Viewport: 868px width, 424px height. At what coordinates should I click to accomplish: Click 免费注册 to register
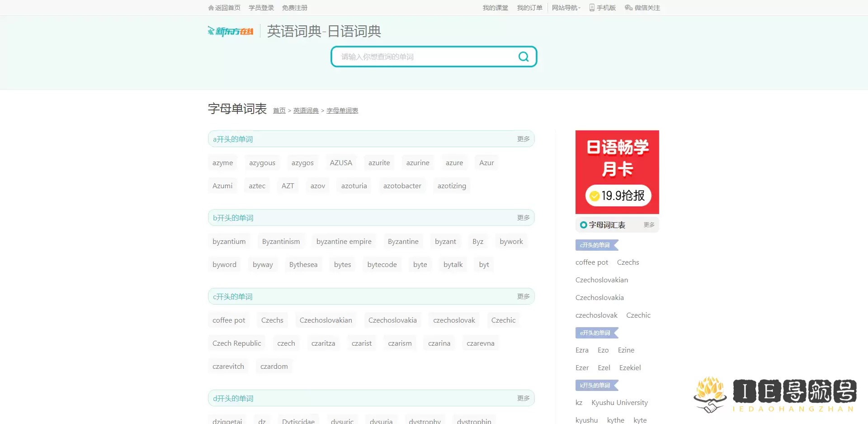[294, 8]
